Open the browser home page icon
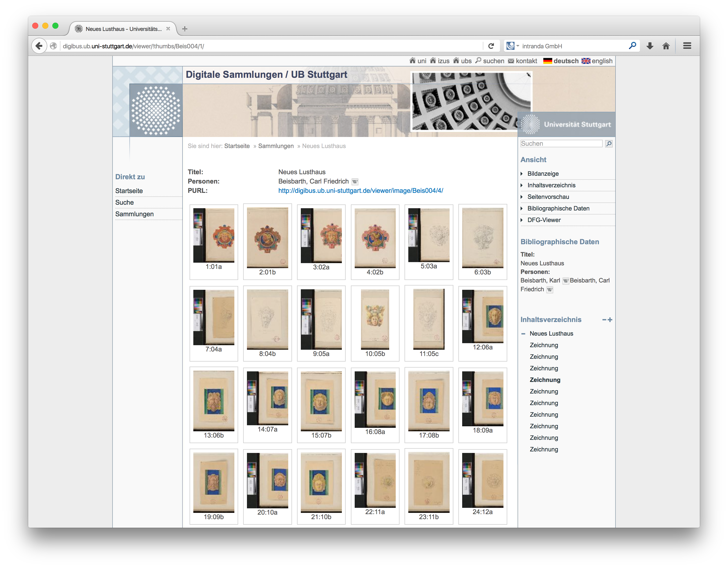728x568 pixels. [x=666, y=46]
